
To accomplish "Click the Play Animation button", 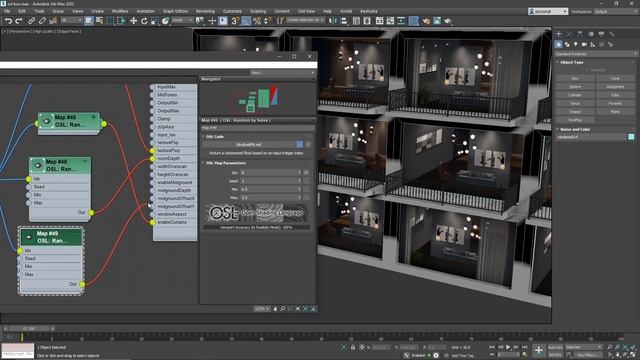I will click(508, 347).
